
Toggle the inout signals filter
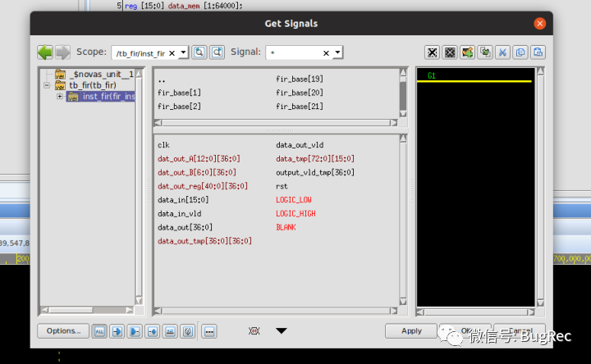click(153, 332)
